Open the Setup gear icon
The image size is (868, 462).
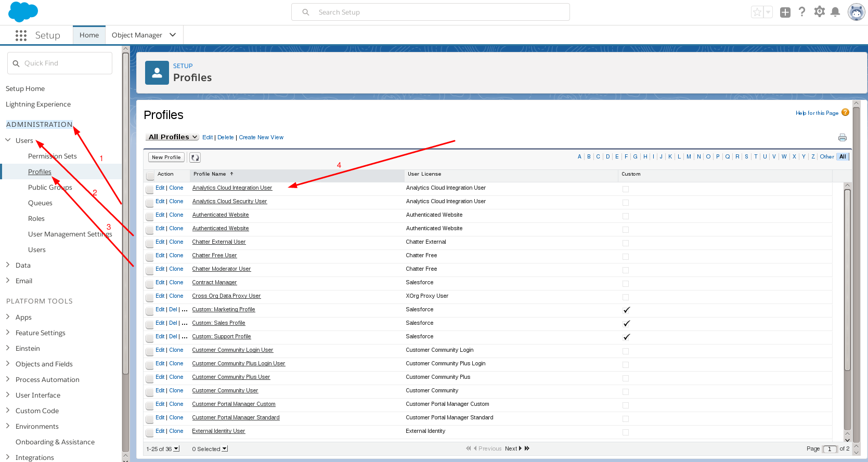820,11
